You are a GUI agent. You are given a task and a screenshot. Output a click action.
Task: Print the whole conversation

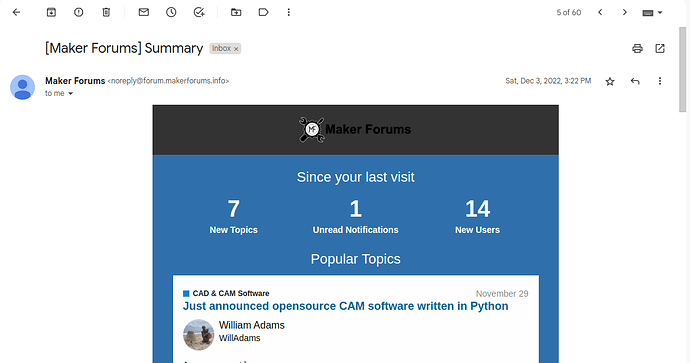[x=637, y=48]
